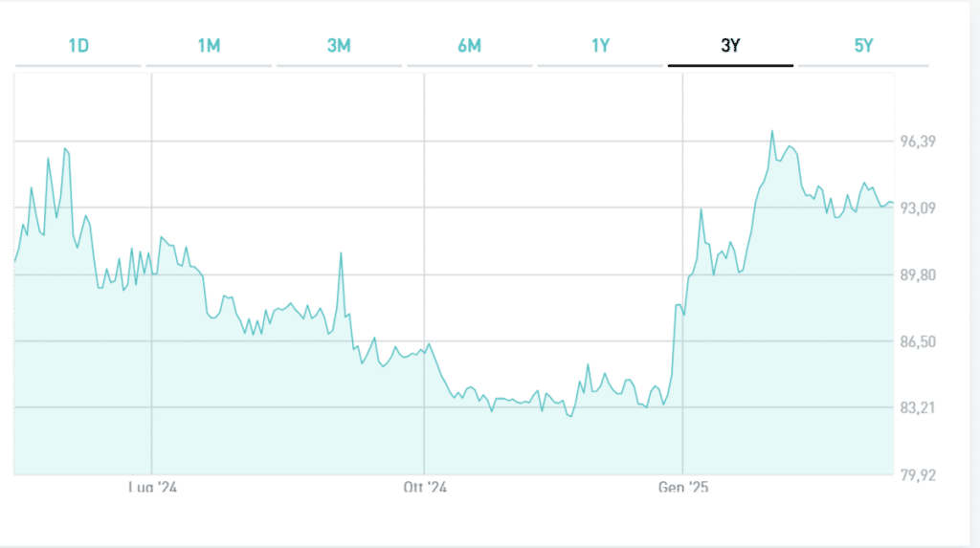This screenshot has width=980, height=548.
Task: Click the rightmost end of the price line
Action: coord(892,203)
